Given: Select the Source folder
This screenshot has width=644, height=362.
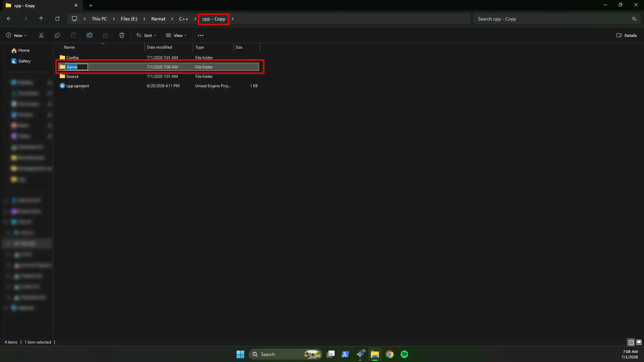Looking at the screenshot, I should (159, 76).
